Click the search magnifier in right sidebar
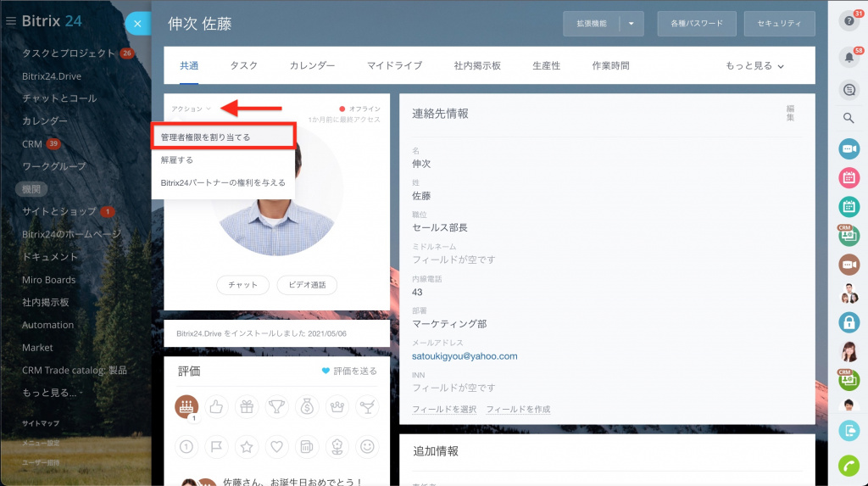This screenshot has width=868, height=486. tap(849, 118)
